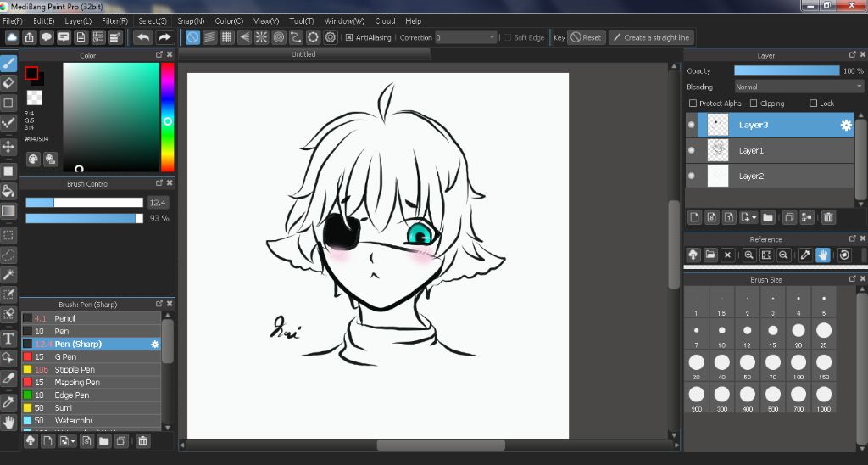Select the rectangular Select tool
The height and width of the screenshot is (465, 868).
(x=8, y=236)
